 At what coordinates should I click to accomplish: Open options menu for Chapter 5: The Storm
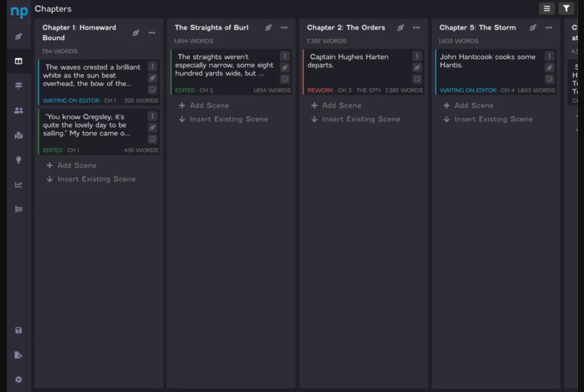(549, 28)
